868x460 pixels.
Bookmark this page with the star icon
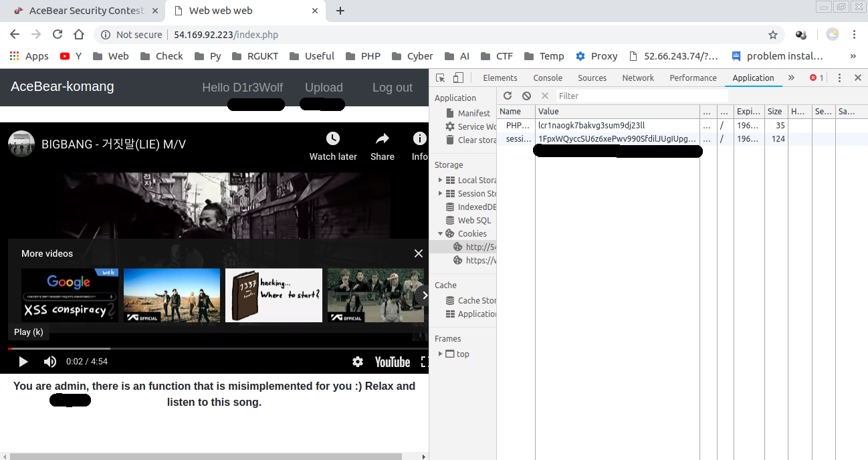[x=773, y=35]
